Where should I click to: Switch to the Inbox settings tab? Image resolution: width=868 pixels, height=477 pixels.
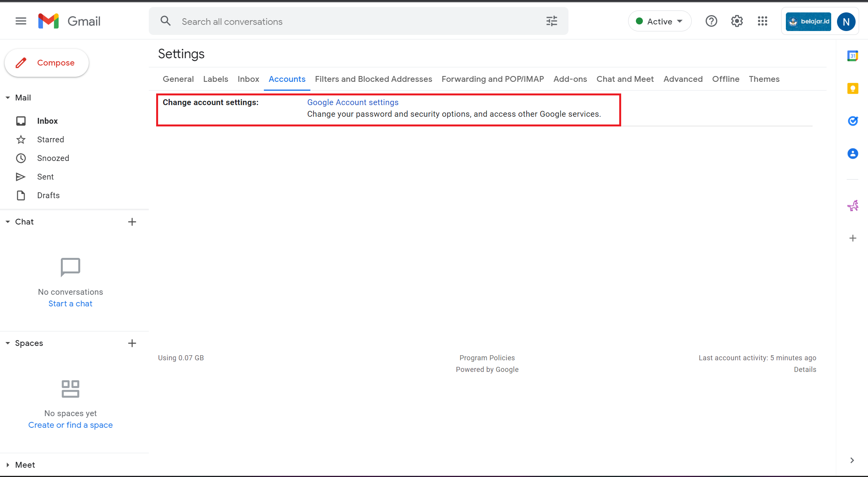[248, 79]
